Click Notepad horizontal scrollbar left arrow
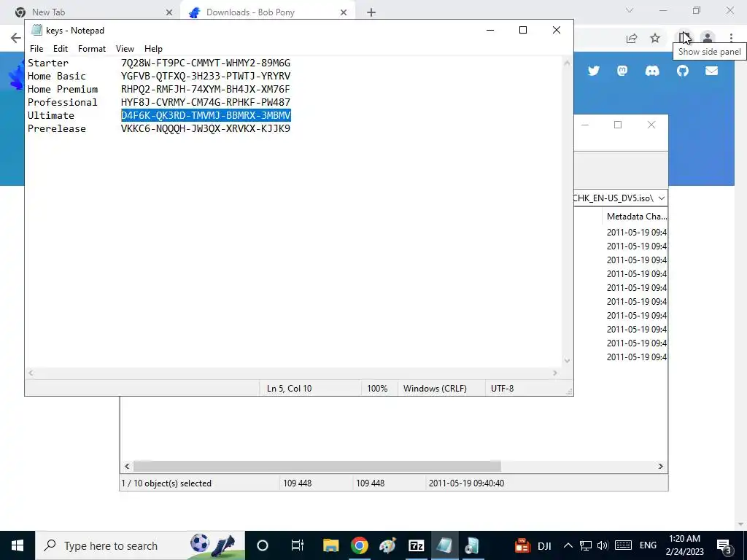 pos(31,373)
